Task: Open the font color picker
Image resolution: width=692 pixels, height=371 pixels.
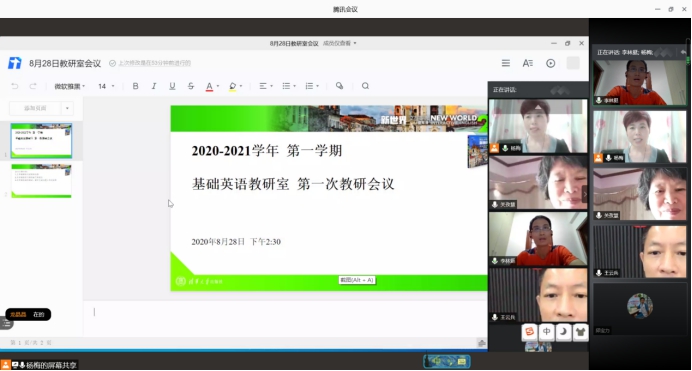Action: tap(212, 86)
